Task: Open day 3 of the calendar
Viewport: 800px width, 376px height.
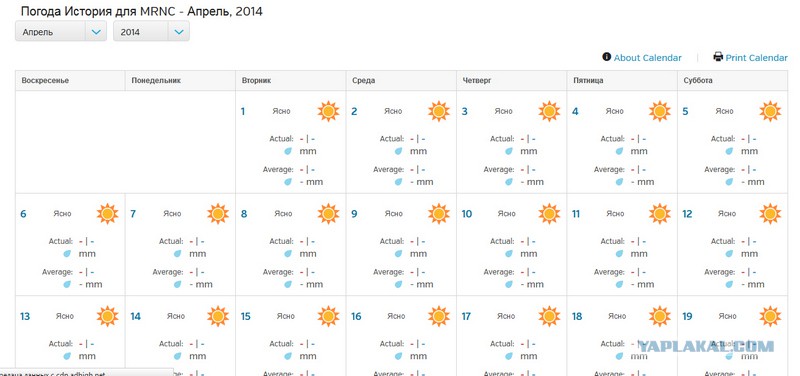Action: (464, 111)
